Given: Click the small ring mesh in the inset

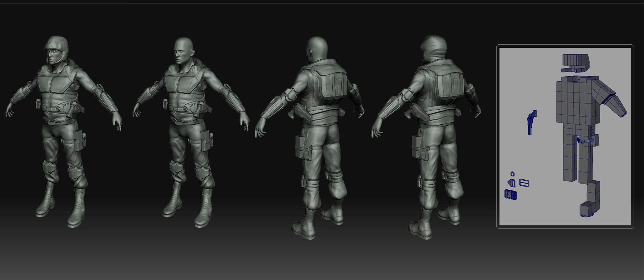Looking at the screenshot, I should [x=512, y=174].
